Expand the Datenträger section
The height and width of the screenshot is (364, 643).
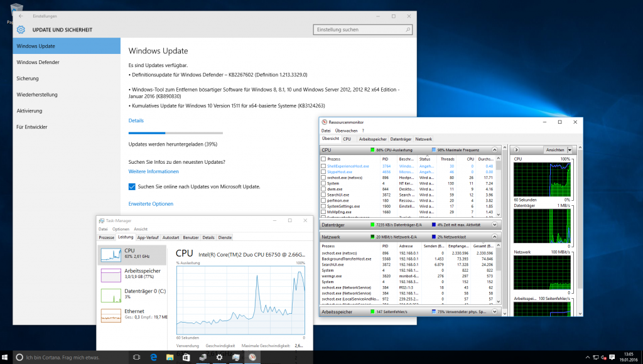point(495,225)
